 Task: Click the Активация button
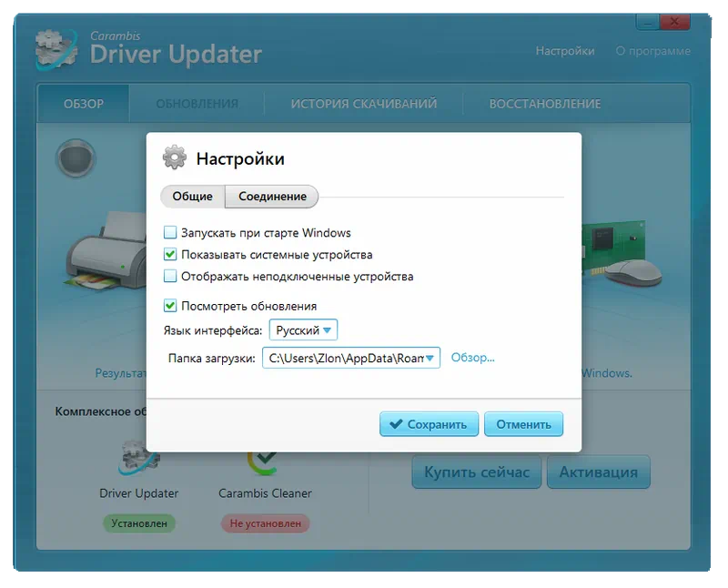[x=599, y=471]
